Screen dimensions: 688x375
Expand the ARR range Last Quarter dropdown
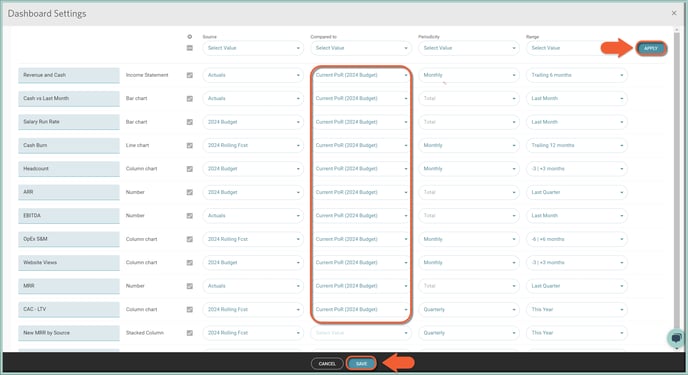click(577, 192)
